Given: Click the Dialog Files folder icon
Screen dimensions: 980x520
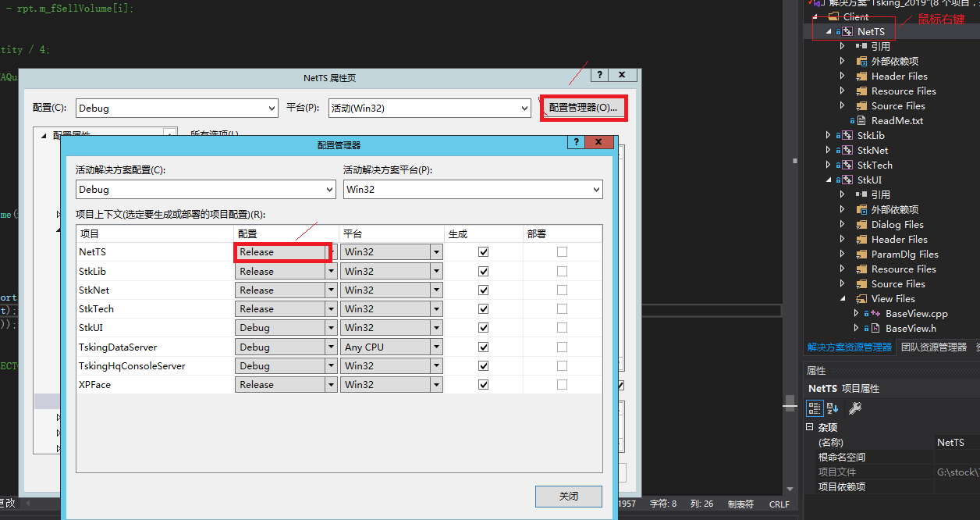Looking at the screenshot, I should point(861,225).
